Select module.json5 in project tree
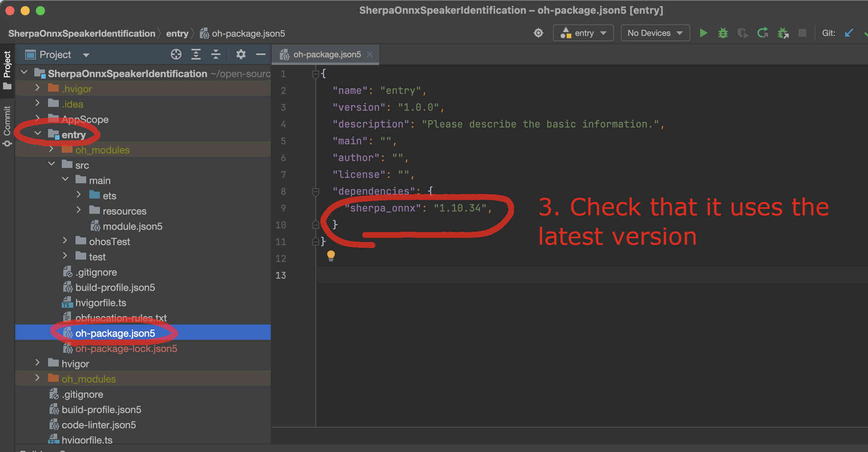The width and height of the screenshot is (868, 452). 132,226
